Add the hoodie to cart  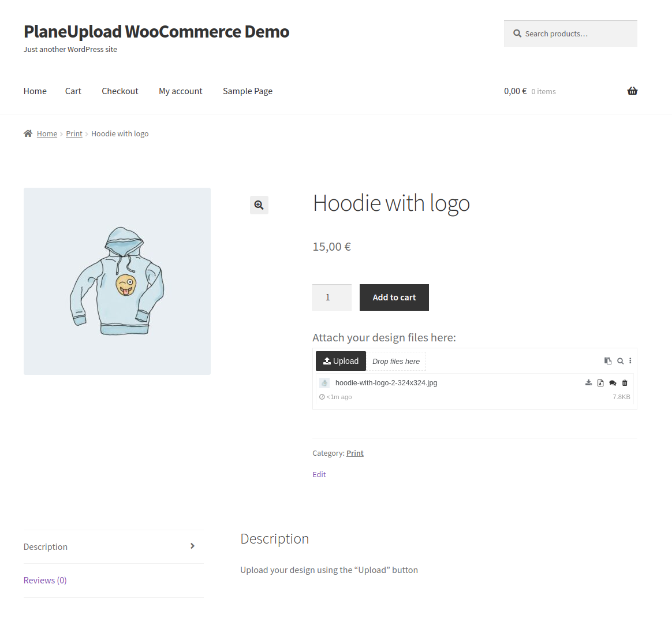(394, 297)
